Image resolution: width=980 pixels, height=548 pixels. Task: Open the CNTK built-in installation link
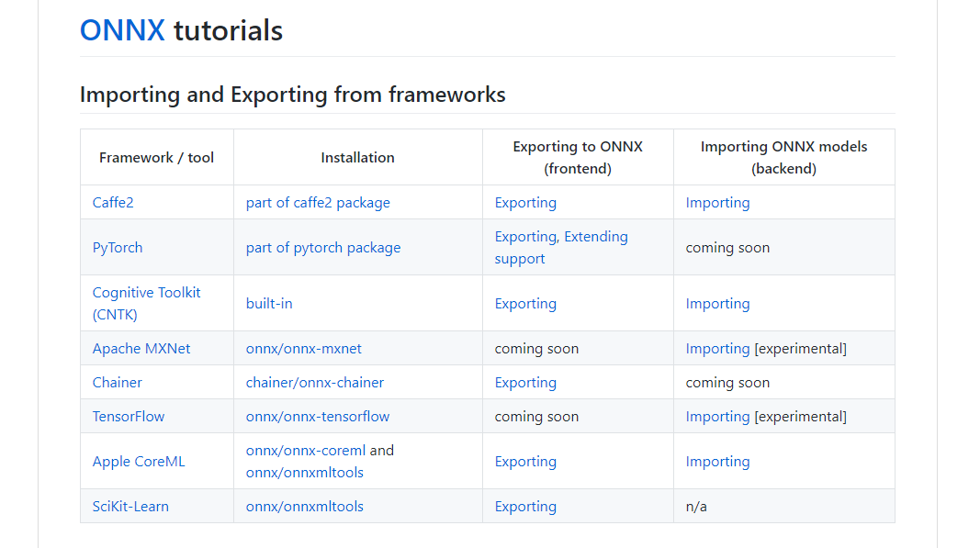click(x=269, y=304)
